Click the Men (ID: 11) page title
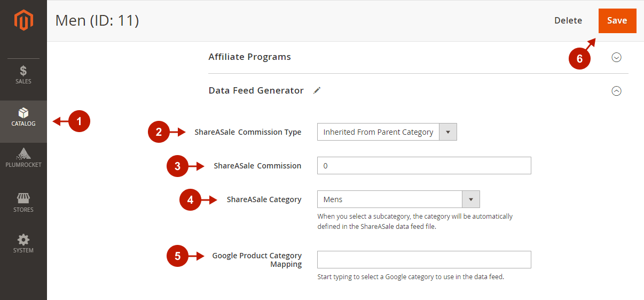This screenshot has height=300, width=644. 97,21
